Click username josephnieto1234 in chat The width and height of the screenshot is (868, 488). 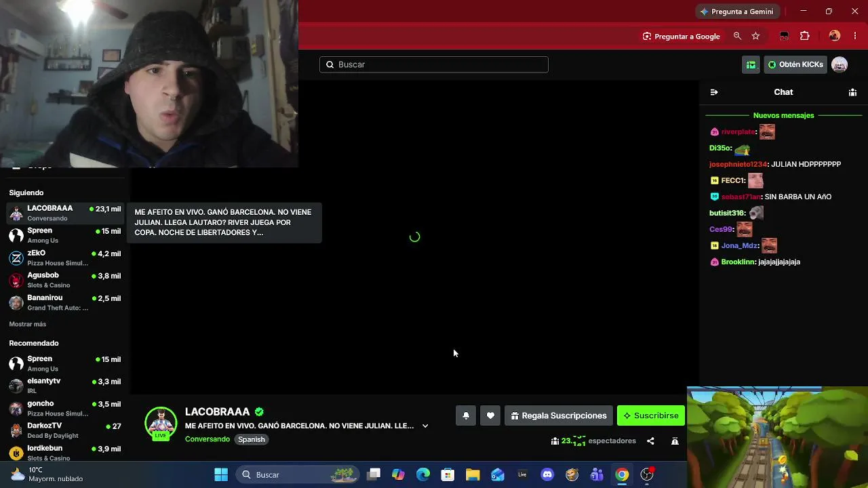[738, 164]
